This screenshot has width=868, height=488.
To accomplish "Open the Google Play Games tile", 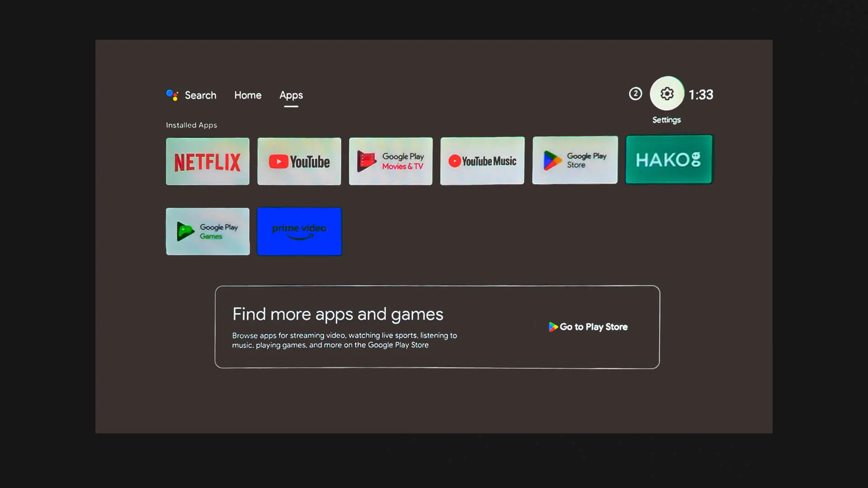I will coord(208,231).
